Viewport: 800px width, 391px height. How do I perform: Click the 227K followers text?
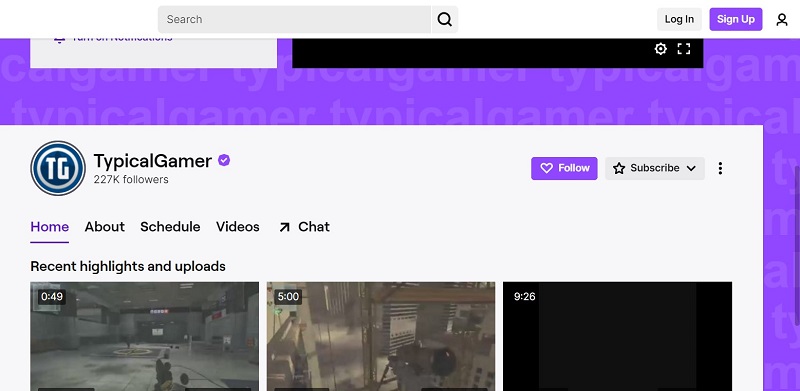[131, 180]
